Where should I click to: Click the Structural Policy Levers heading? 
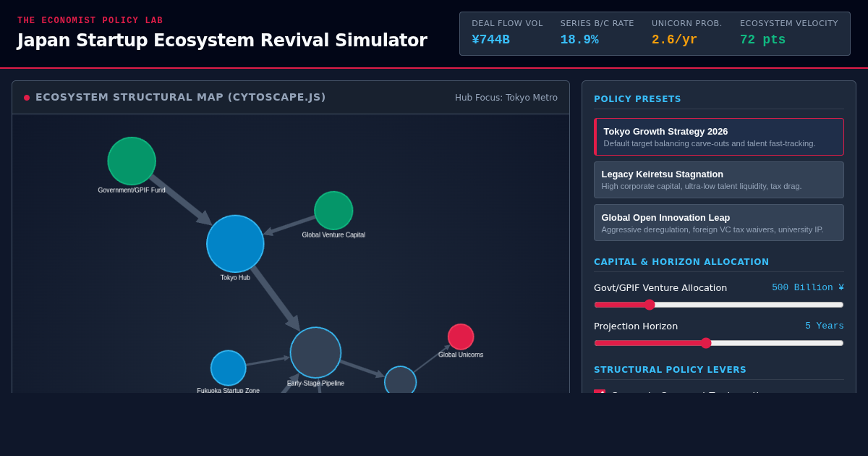tap(670, 370)
